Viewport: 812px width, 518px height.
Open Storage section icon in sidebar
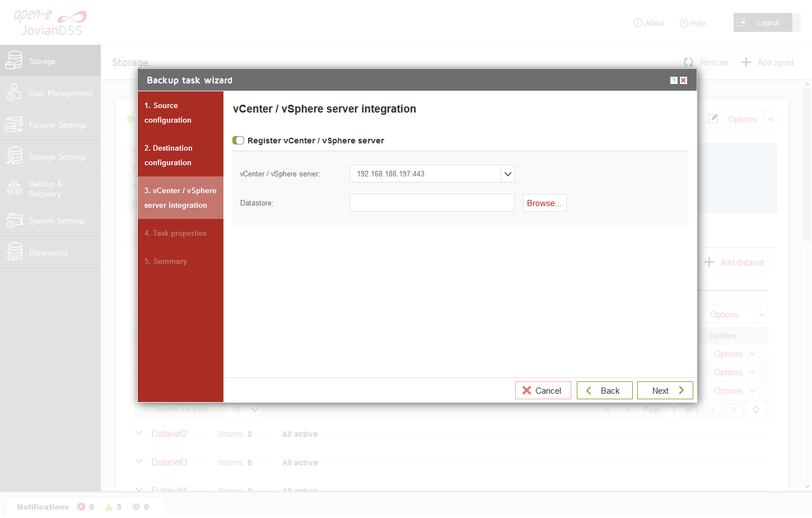[14, 60]
